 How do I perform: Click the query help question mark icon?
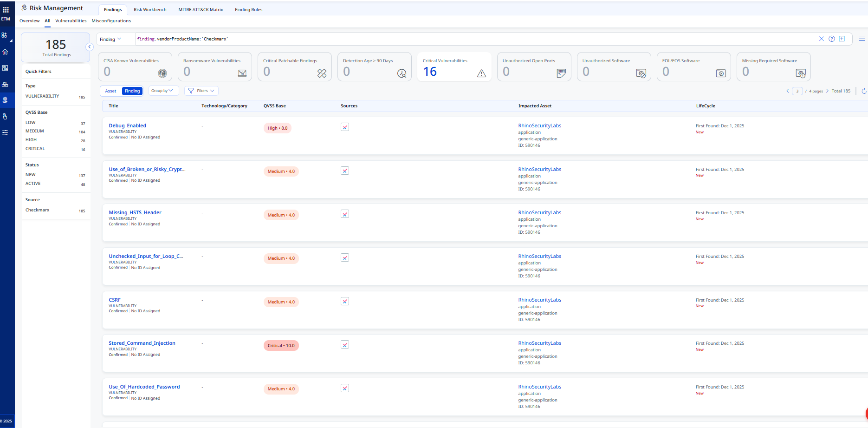[x=832, y=39]
